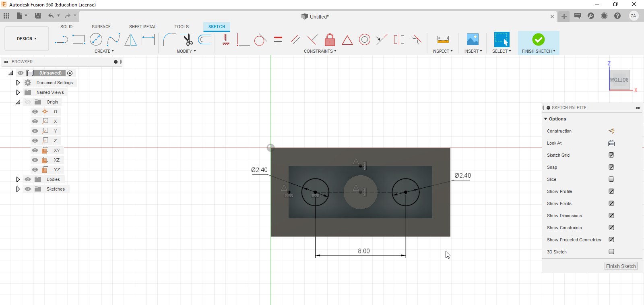Switch to the SOLID tab

pos(66,27)
